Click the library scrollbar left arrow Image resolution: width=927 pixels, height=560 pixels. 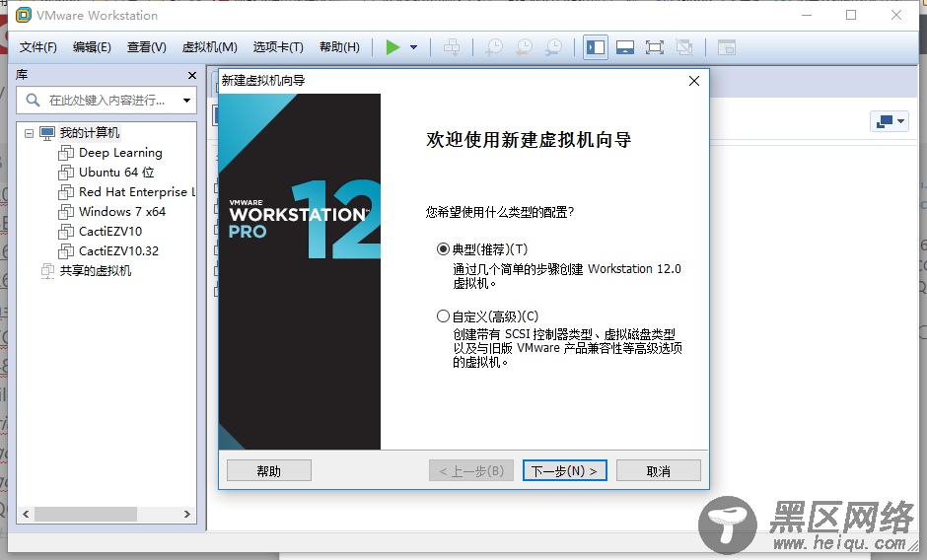click(x=26, y=514)
